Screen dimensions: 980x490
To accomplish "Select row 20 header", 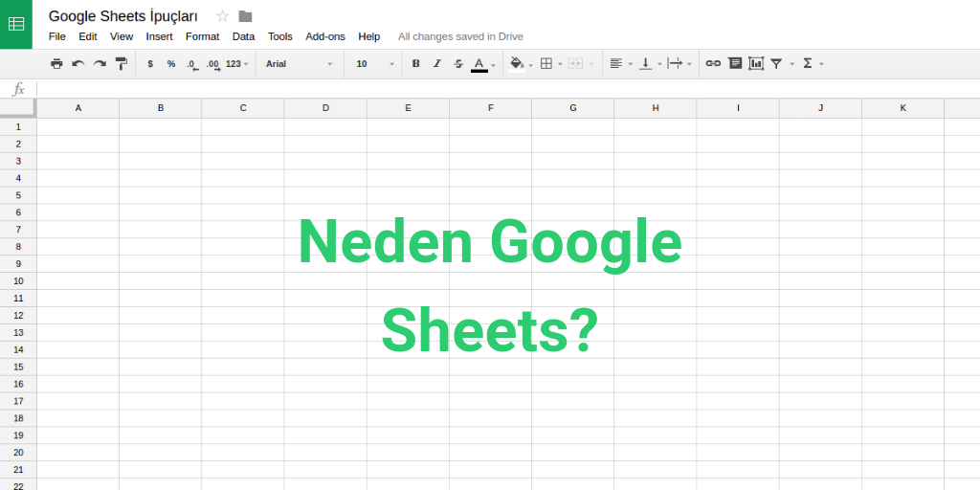I will coord(18,453).
